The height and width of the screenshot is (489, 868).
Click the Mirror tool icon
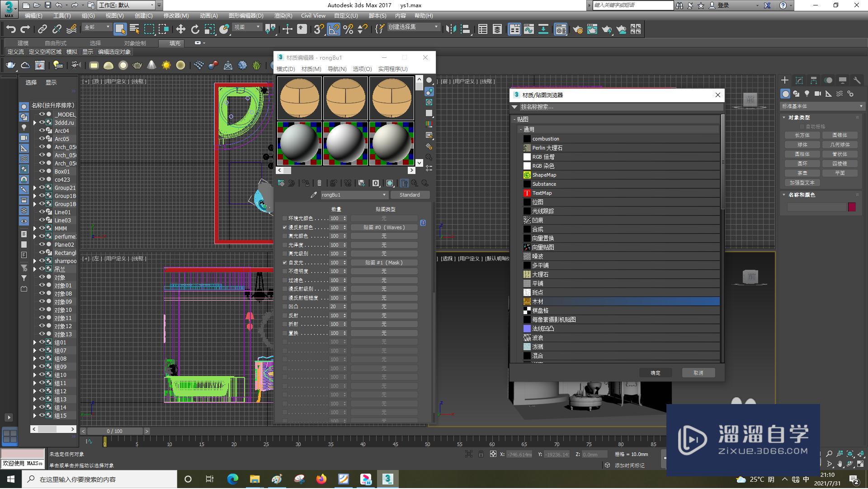pos(451,29)
